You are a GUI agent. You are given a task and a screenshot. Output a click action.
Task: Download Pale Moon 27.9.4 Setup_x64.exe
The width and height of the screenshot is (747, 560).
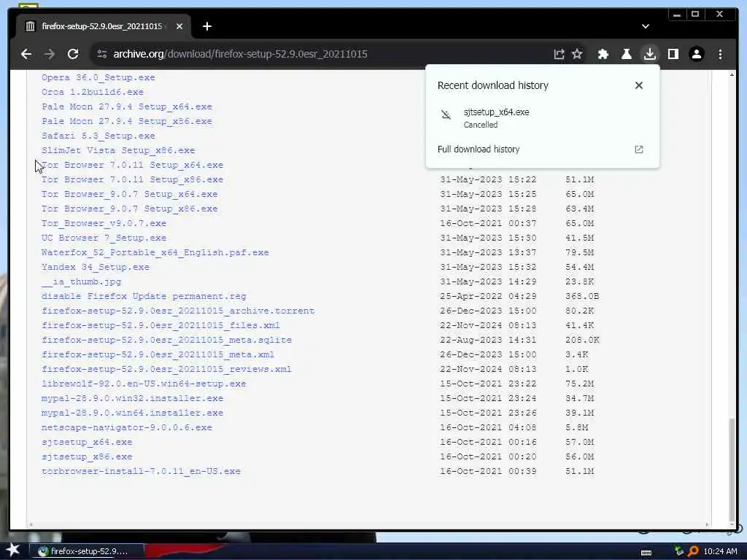pyautogui.click(x=127, y=106)
